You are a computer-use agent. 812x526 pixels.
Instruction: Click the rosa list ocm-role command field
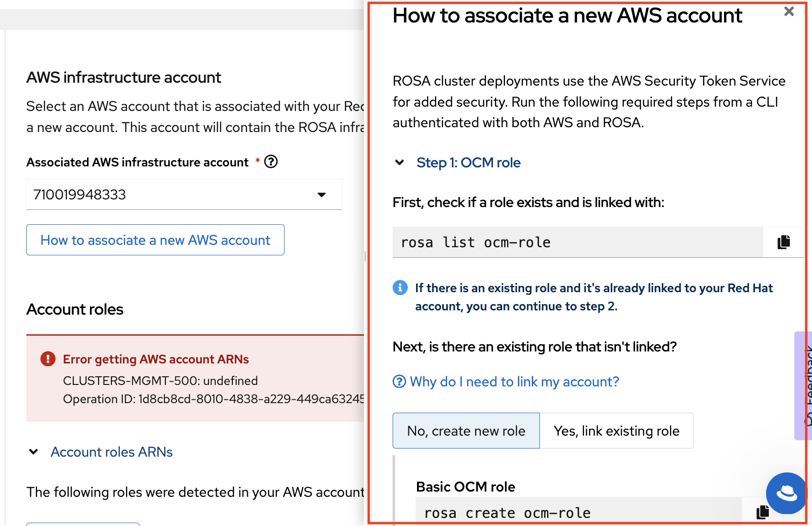577,242
